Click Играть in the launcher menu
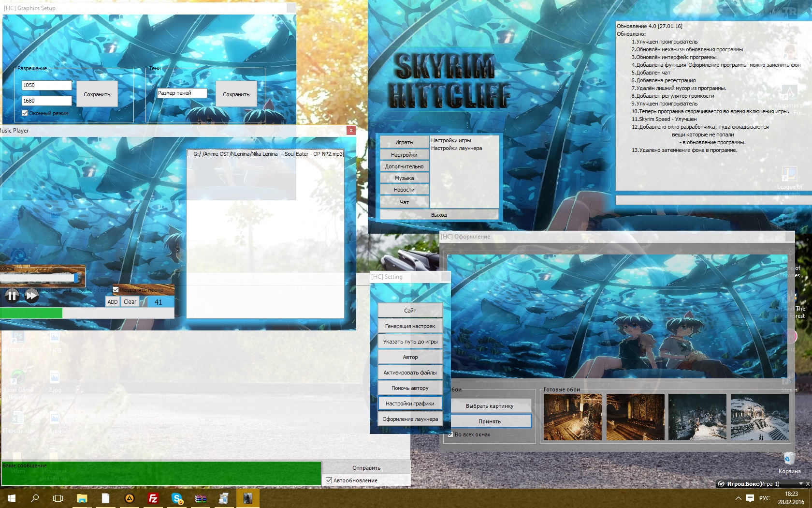This screenshot has height=508, width=812. tap(404, 142)
